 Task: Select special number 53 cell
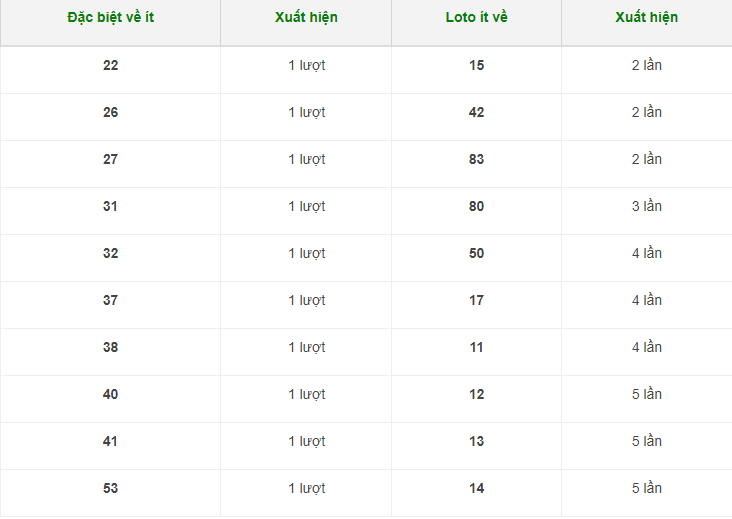tap(110, 488)
